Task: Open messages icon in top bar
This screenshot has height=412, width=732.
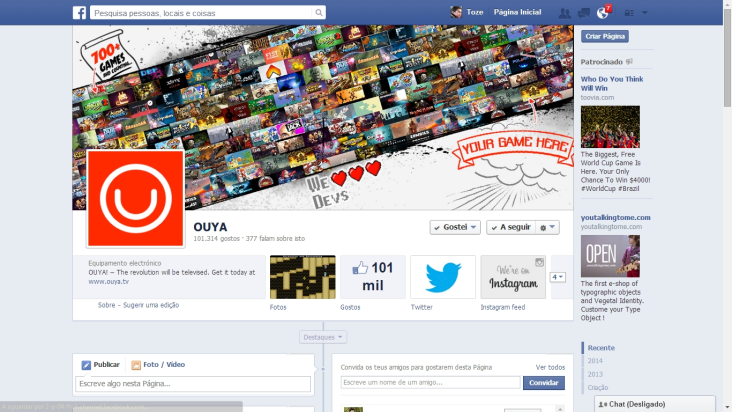Action: click(584, 13)
